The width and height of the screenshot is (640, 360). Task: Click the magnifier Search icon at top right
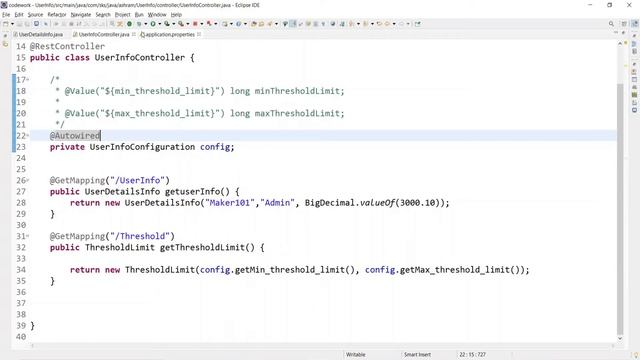click(611, 24)
